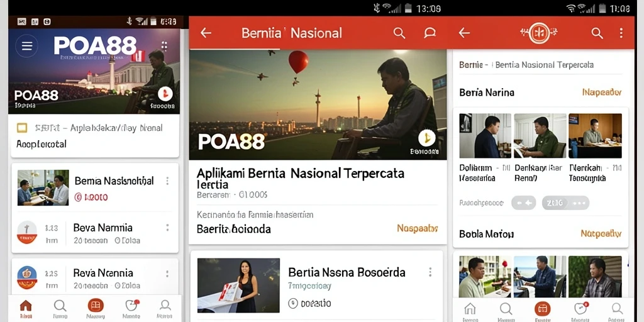The image size is (644, 322).
Task: Click the clock icon under Bertia Nsena Bosoerda
Action: 293,303
